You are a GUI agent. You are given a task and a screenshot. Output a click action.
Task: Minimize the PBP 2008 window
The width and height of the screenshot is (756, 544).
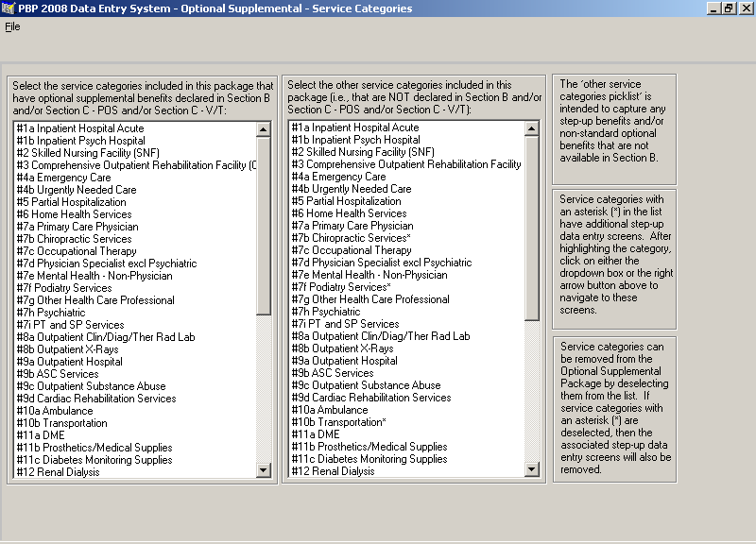point(714,8)
